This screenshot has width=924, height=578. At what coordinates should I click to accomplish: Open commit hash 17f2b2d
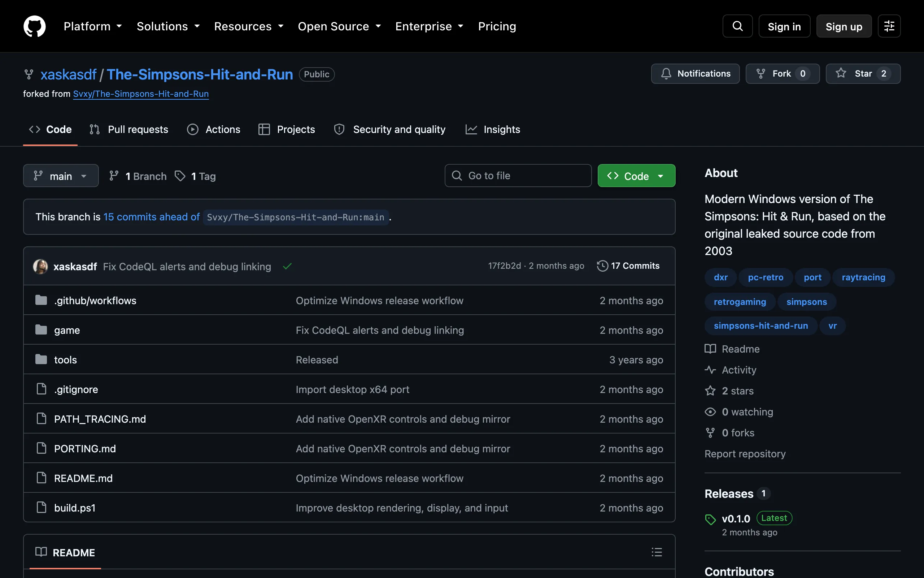click(504, 266)
